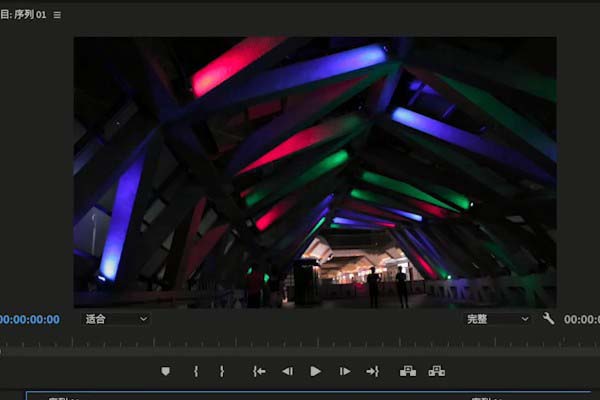Click the Lift button
The image size is (600, 400).
(x=408, y=371)
